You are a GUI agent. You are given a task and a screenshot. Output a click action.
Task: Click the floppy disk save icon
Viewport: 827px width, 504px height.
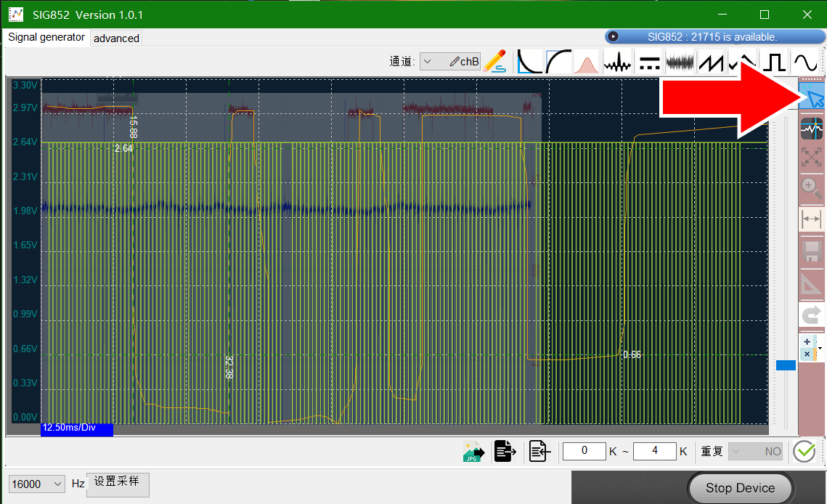click(x=812, y=251)
